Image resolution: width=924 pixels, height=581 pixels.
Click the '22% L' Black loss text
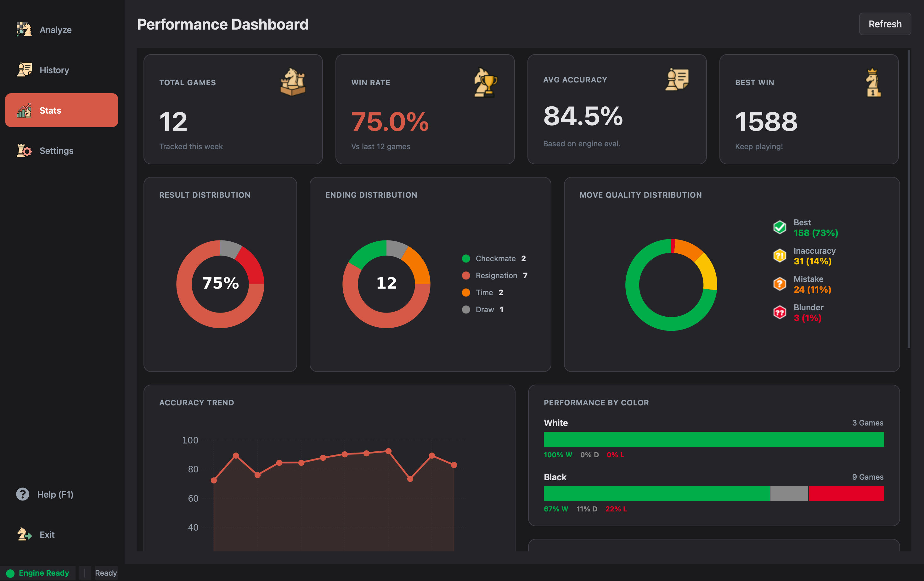(x=616, y=509)
